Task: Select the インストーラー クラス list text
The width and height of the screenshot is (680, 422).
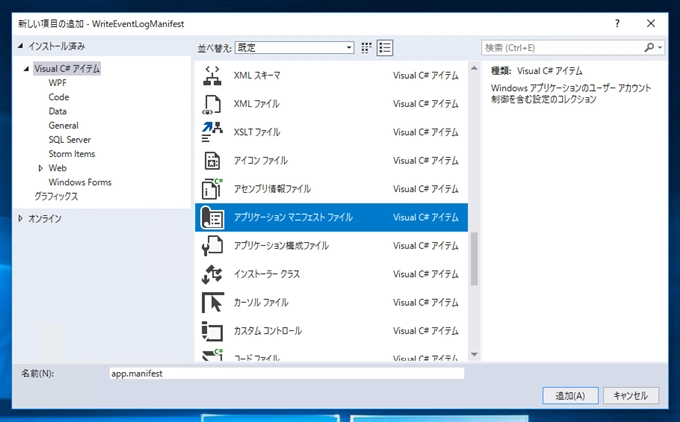Action: (267, 275)
